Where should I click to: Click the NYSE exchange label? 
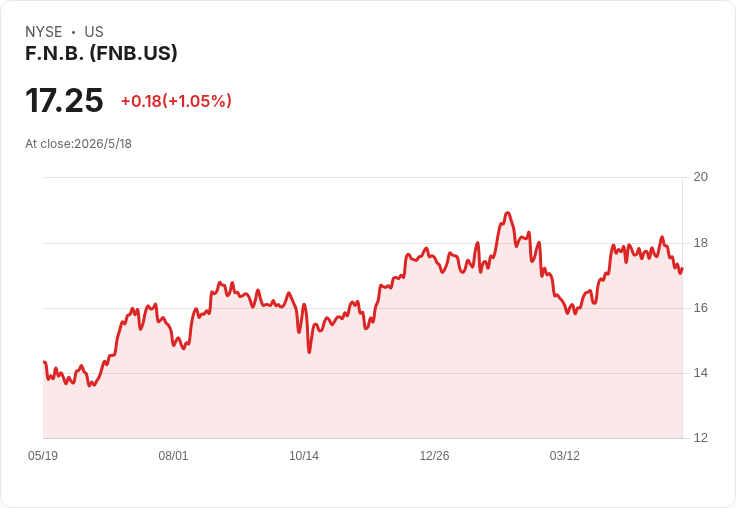coord(44,32)
